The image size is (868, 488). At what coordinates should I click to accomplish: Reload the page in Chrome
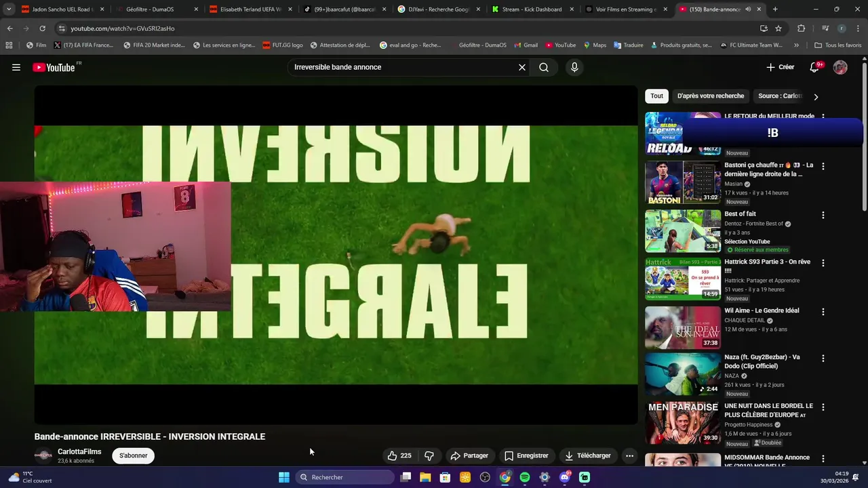click(42, 28)
